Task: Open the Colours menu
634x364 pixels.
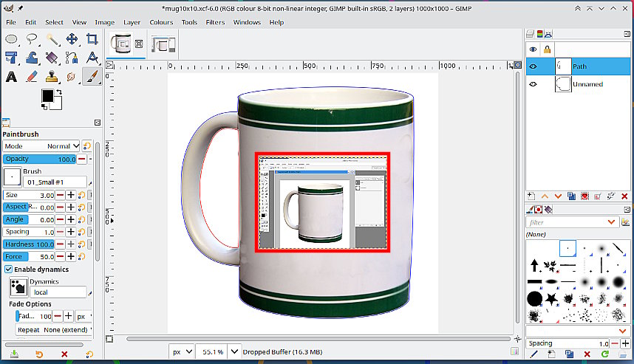Action: [x=161, y=22]
